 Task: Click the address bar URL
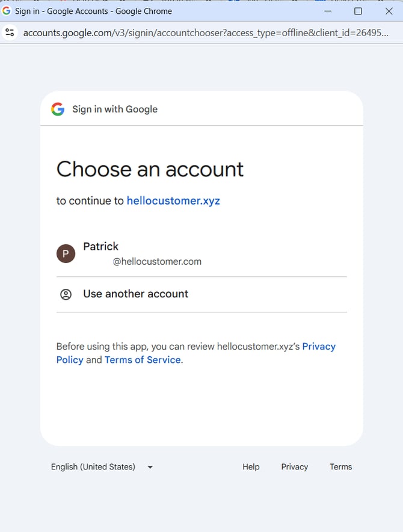206,33
